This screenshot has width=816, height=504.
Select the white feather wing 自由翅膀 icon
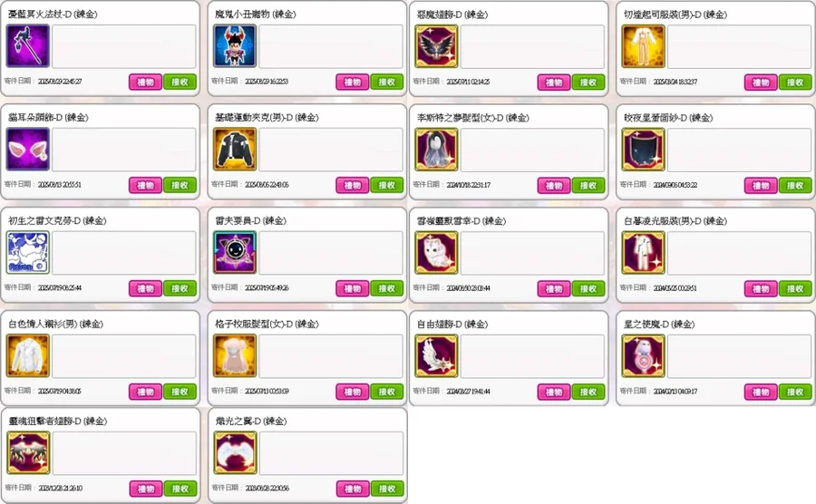click(436, 355)
